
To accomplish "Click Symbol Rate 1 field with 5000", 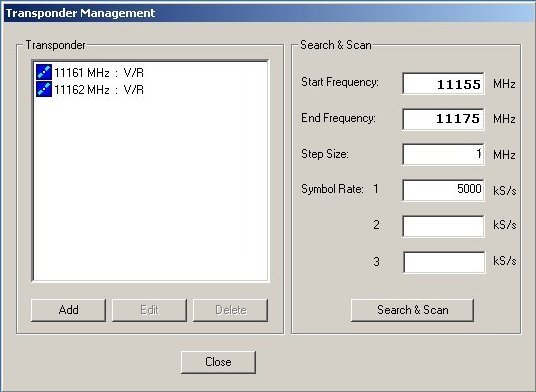I will (x=443, y=190).
